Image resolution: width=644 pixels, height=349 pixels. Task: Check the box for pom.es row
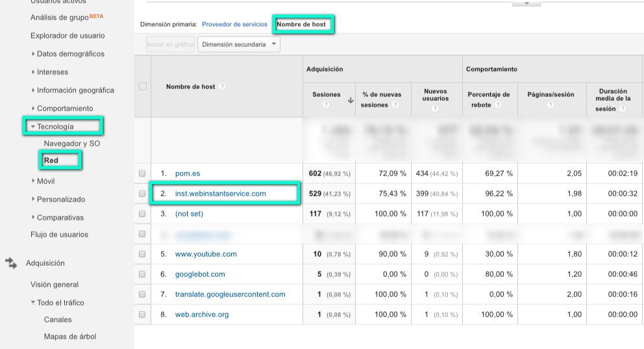142,174
